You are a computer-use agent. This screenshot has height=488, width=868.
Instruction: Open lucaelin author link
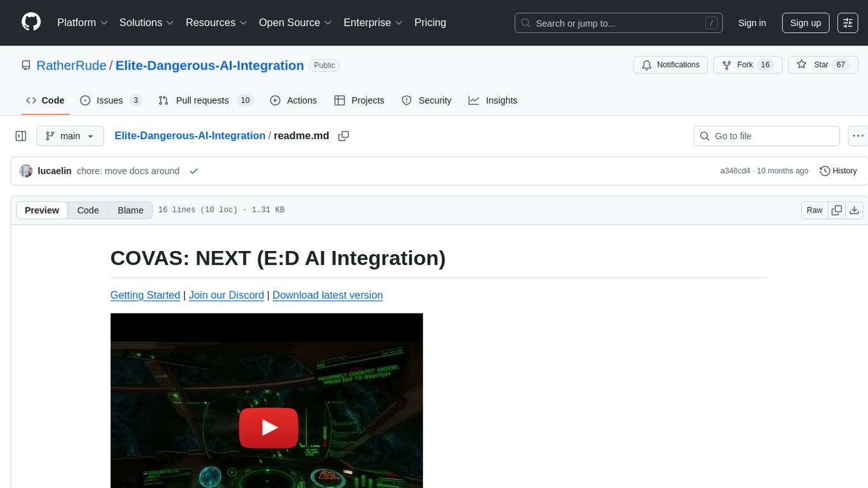[x=55, y=171]
